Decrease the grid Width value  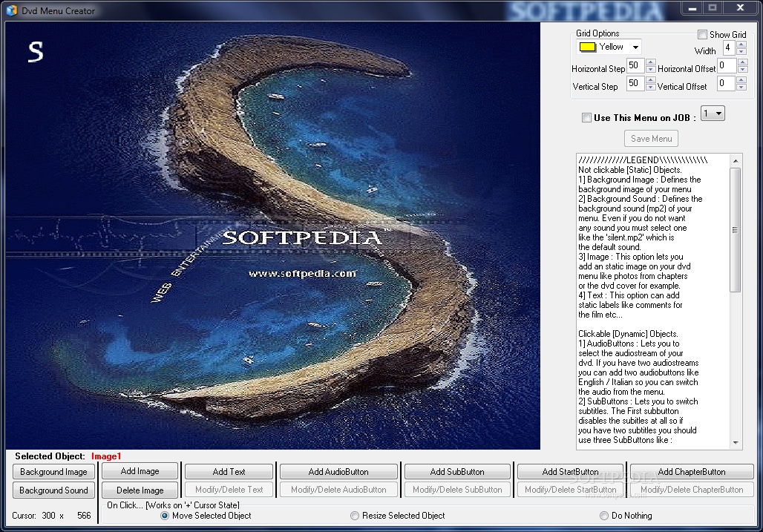point(741,51)
